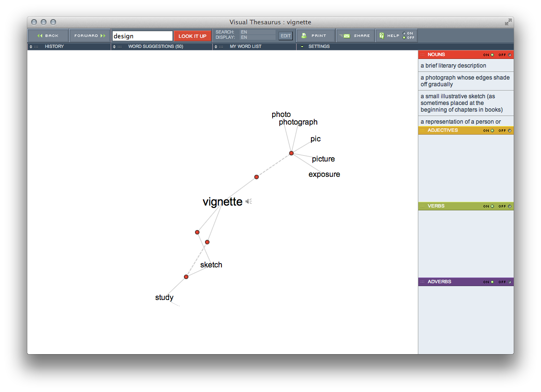Click inside the search field containing design

tap(142, 35)
